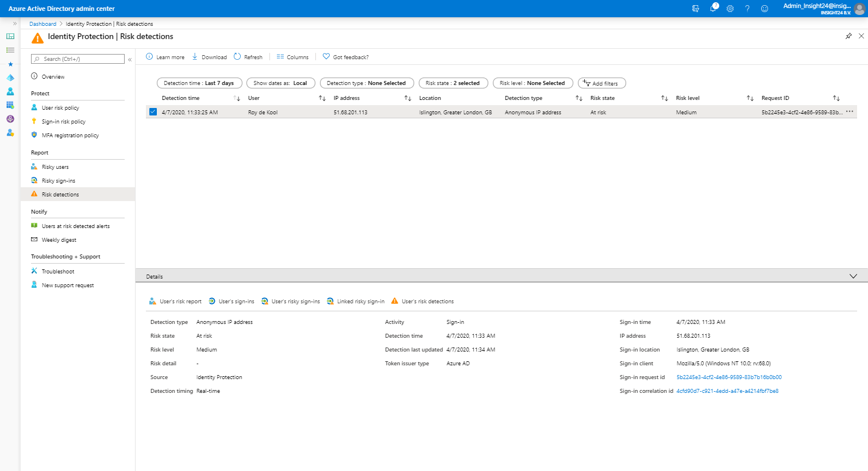Viewport: 868px width, 471px height.
Task: Open the Columns chooser
Action: click(292, 57)
